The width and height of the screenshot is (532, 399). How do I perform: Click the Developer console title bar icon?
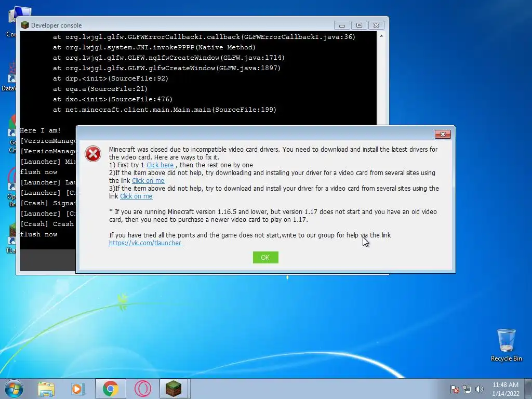coord(25,25)
